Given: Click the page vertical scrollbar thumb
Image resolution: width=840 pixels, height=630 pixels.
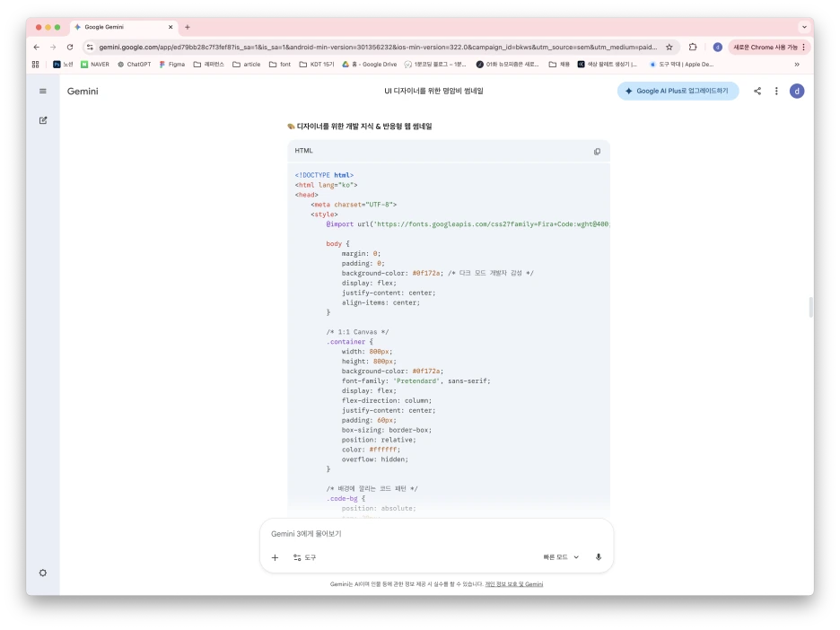Looking at the screenshot, I should [x=810, y=307].
